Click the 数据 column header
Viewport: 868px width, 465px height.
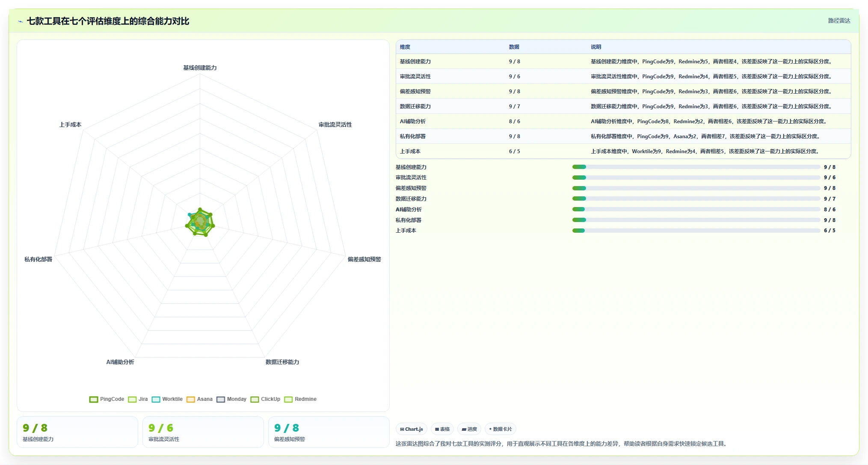point(514,47)
